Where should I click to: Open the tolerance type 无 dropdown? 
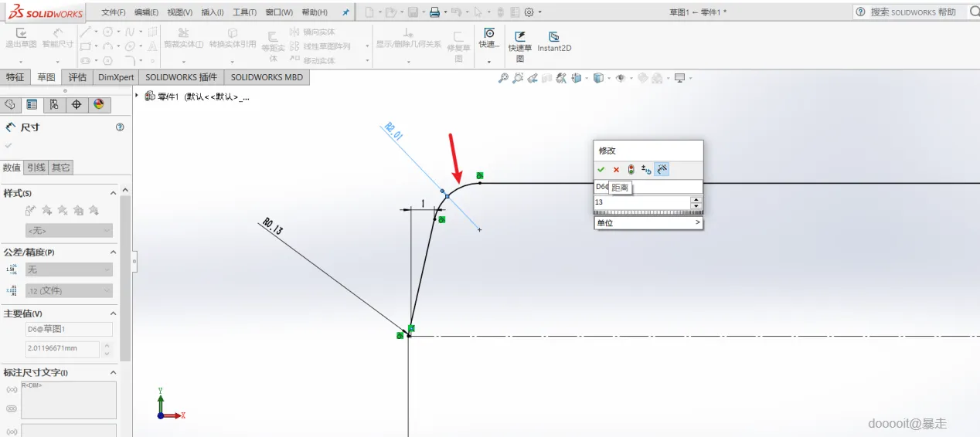pyautogui.click(x=69, y=269)
